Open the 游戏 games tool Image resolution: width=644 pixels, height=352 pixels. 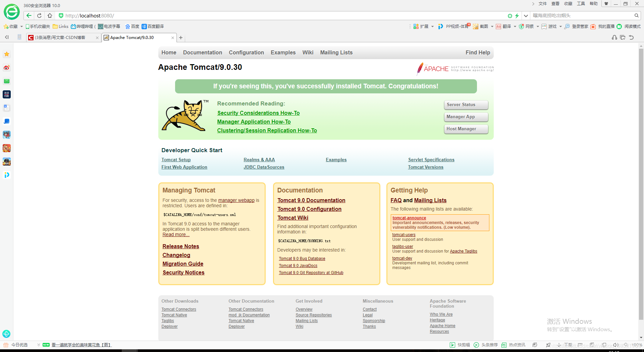pyautogui.click(x=549, y=26)
